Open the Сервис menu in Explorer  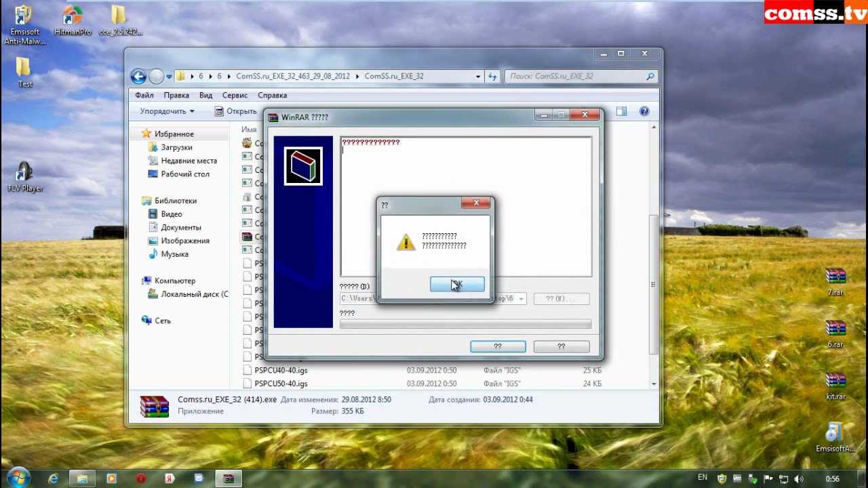[x=235, y=96]
